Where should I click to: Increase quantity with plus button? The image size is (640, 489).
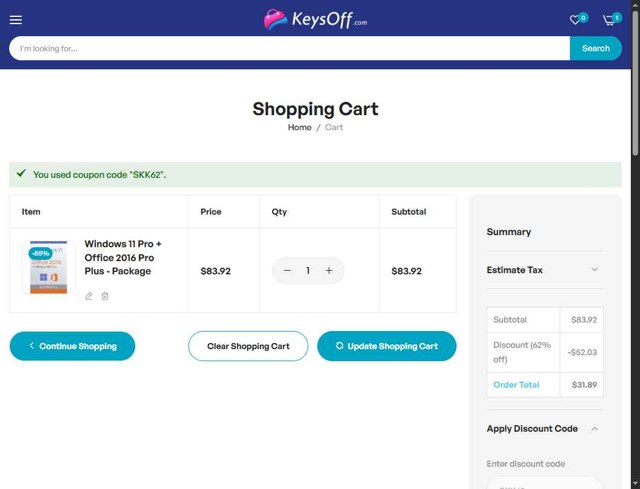pos(329,270)
